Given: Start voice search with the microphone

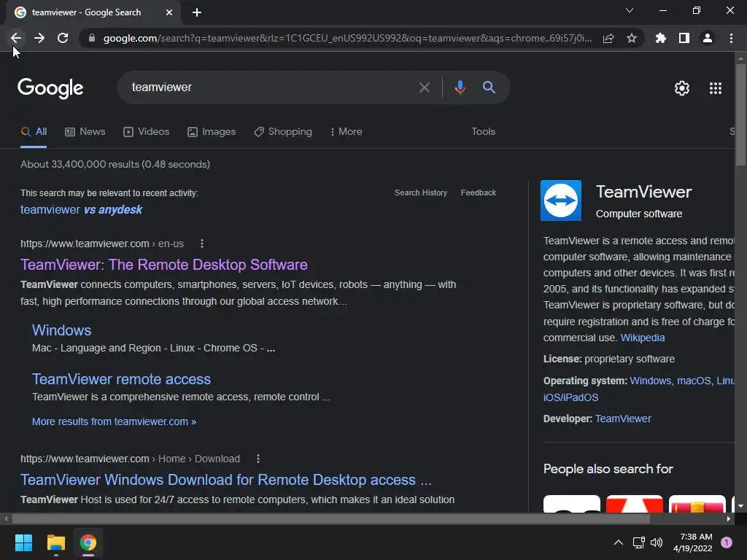Looking at the screenshot, I should pos(460,87).
